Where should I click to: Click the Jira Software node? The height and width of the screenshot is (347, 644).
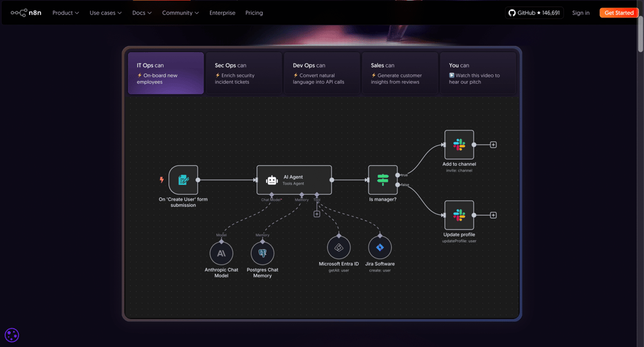pyautogui.click(x=380, y=248)
